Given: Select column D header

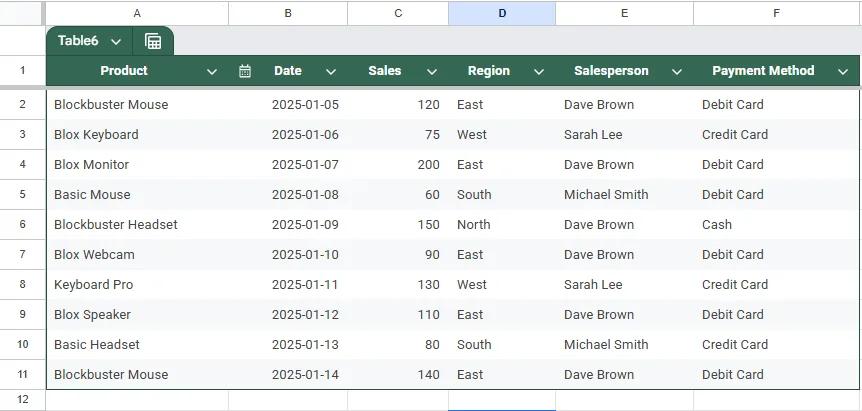Looking at the screenshot, I should 502,13.
